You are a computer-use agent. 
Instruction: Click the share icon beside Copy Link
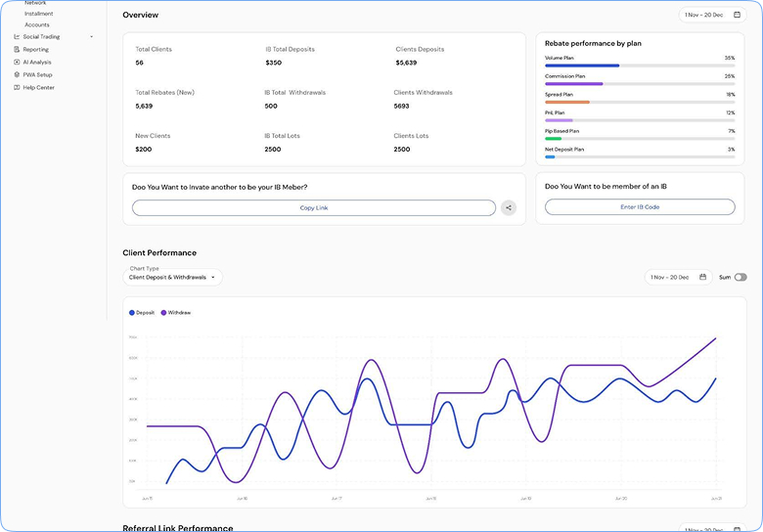(x=509, y=207)
